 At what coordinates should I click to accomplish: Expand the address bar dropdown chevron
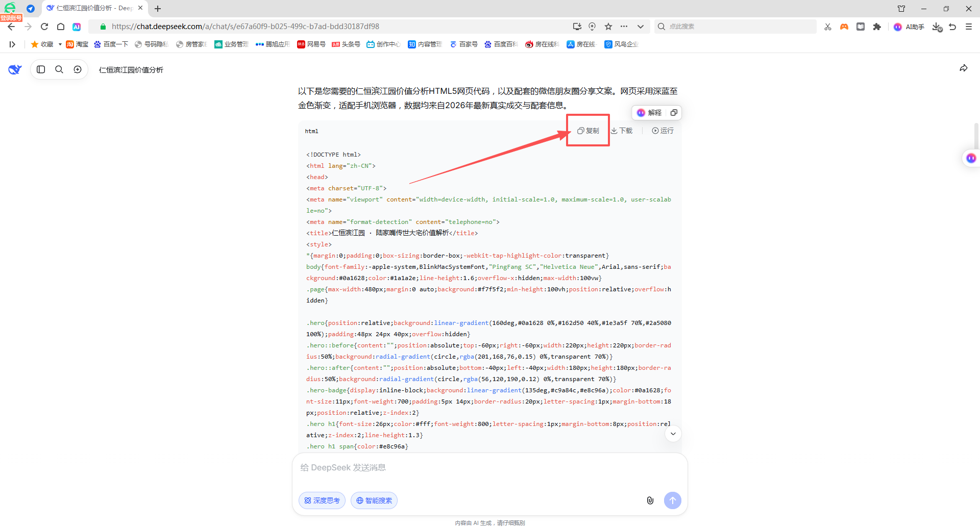641,27
